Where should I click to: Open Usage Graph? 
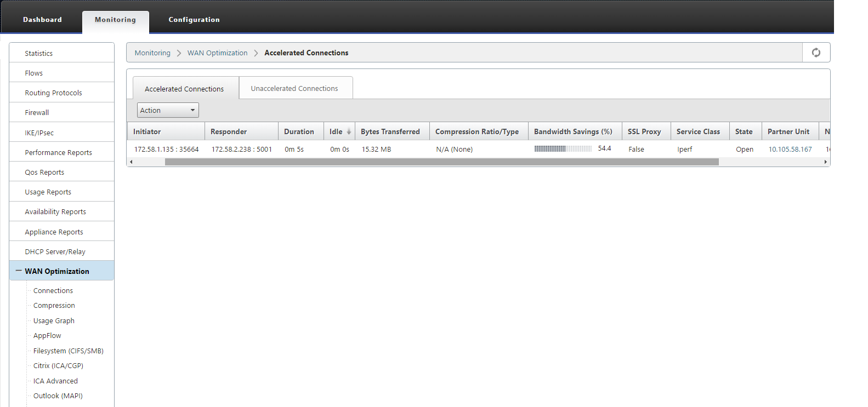point(54,320)
